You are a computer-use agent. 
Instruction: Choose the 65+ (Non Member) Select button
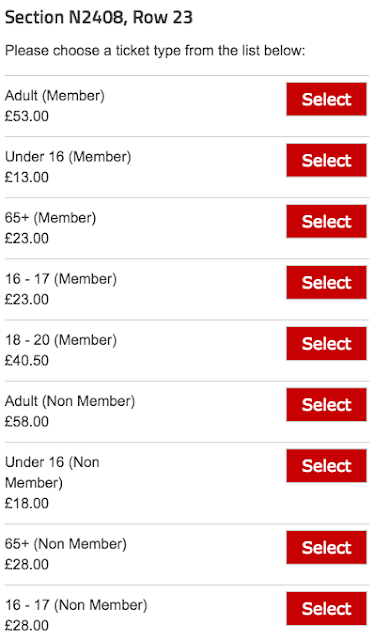tap(326, 547)
